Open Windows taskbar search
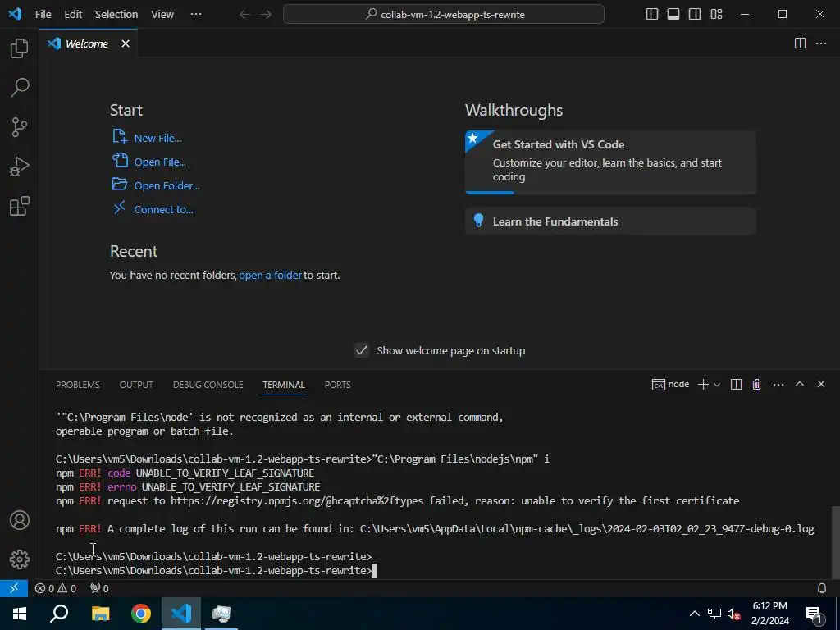Screen dimensions: 840x630 point(59,614)
